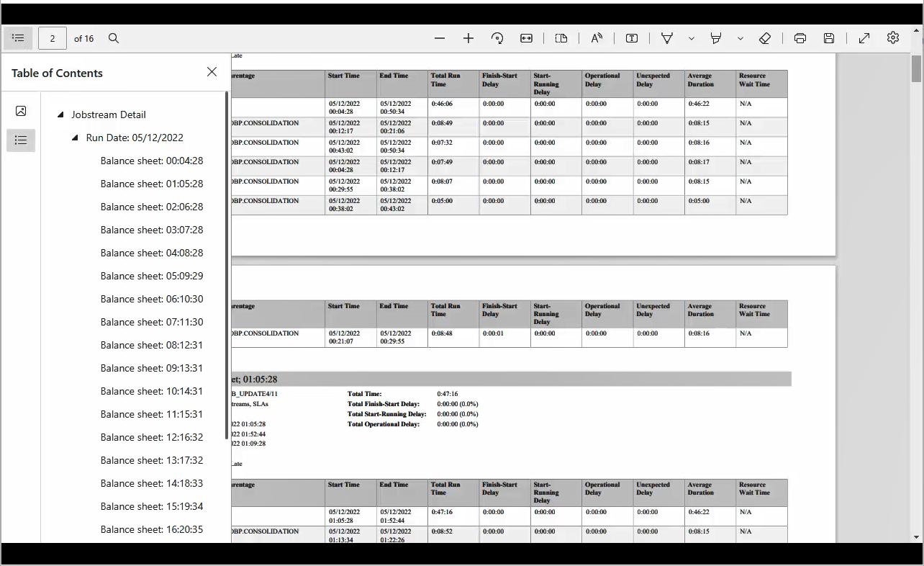Image resolution: width=924 pixels, height=566 pixels.
Task: Close the Table of Contents panel
Action: pos(212,72)
